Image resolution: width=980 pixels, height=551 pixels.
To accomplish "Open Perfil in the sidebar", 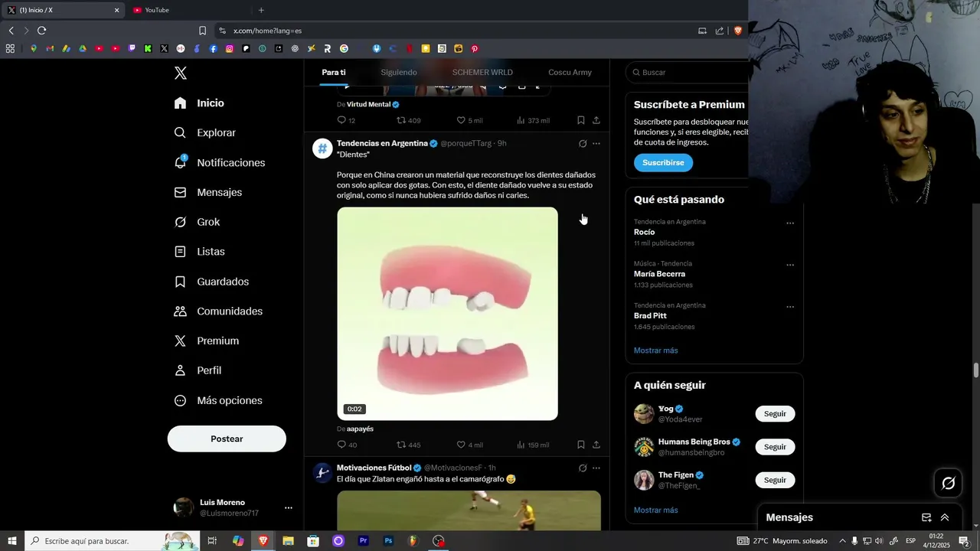I will [198, 370].
